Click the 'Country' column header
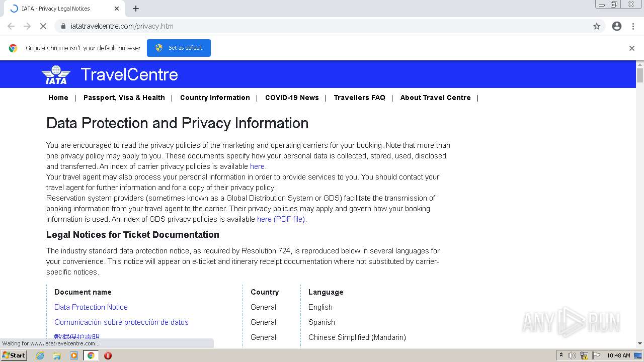644x362 pixels. coord(265,292)
